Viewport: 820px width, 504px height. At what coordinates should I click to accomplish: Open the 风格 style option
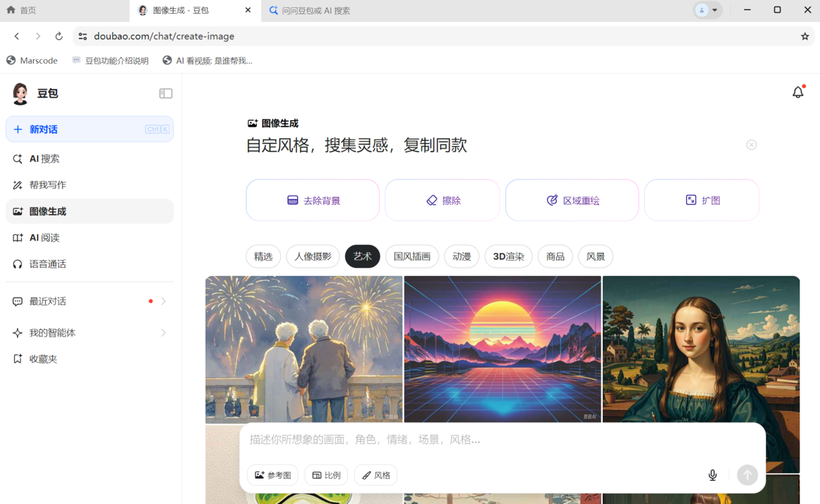pyautogui.click(x=375, y=475)
